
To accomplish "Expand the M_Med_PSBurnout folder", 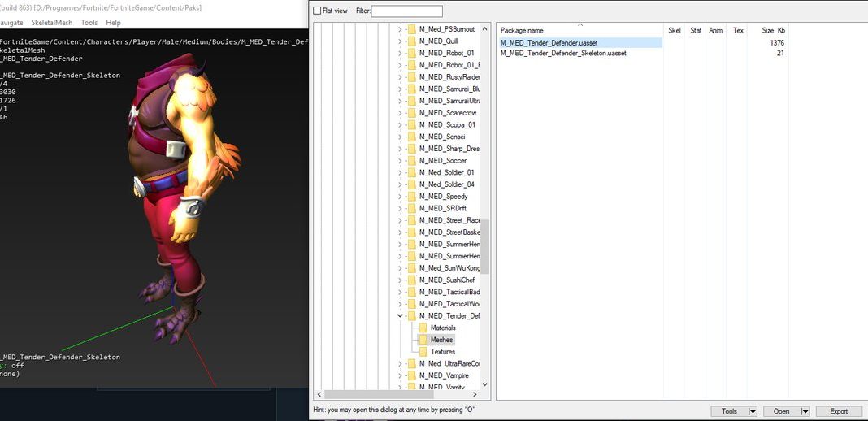I will [400, 28].
